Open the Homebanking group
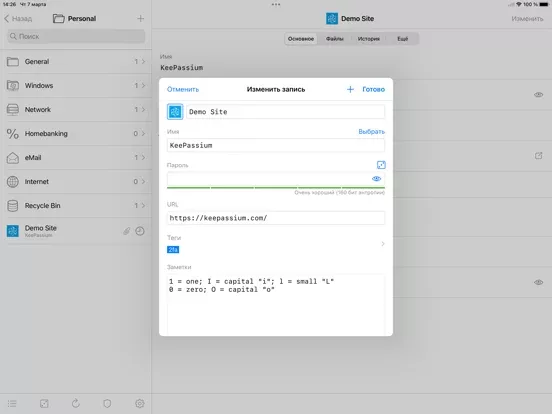The width and height of the screenshot is (552, 414). point(76,133)
